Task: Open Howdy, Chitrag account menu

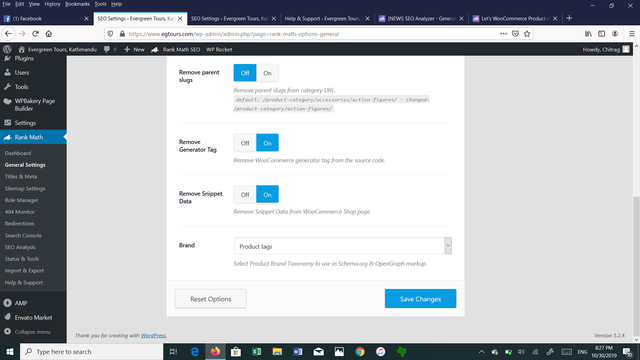Action: (x=606, y=49)
